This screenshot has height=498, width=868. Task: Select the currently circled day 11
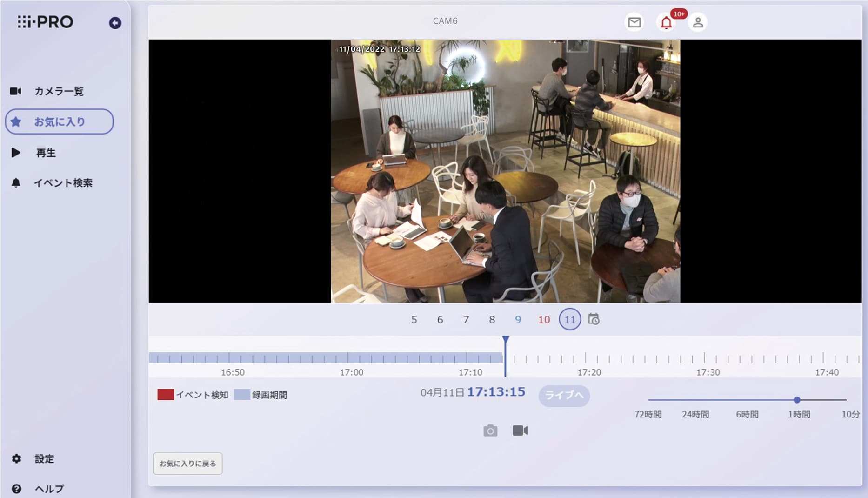[570, 320]
